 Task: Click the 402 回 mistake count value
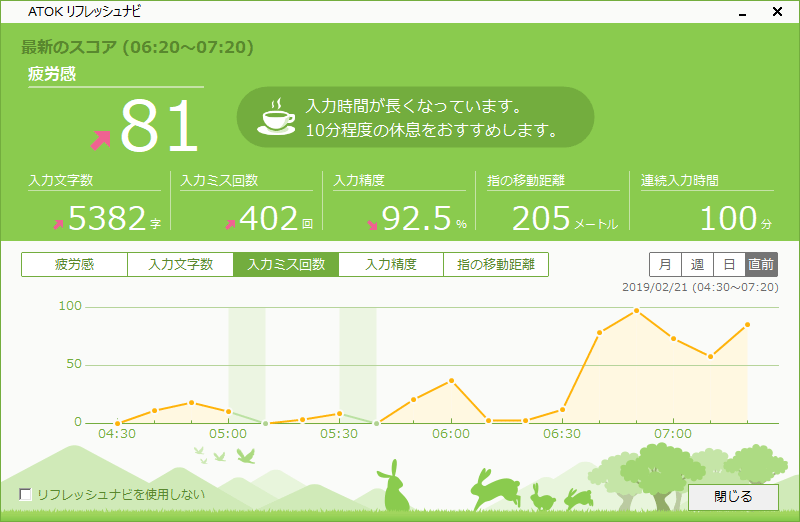click(276, 218)
